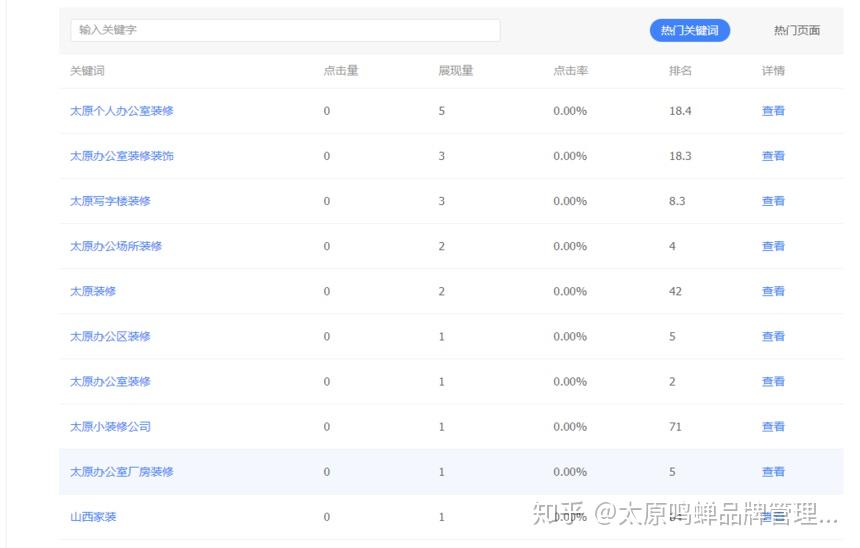
Task: Open keyword link 太原办公场所装修
Action: [116, 246]
